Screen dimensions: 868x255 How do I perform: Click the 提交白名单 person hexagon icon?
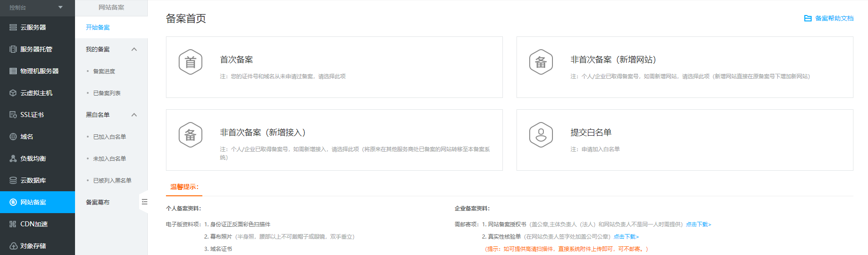pyautogui.click(x=541, y=135)
